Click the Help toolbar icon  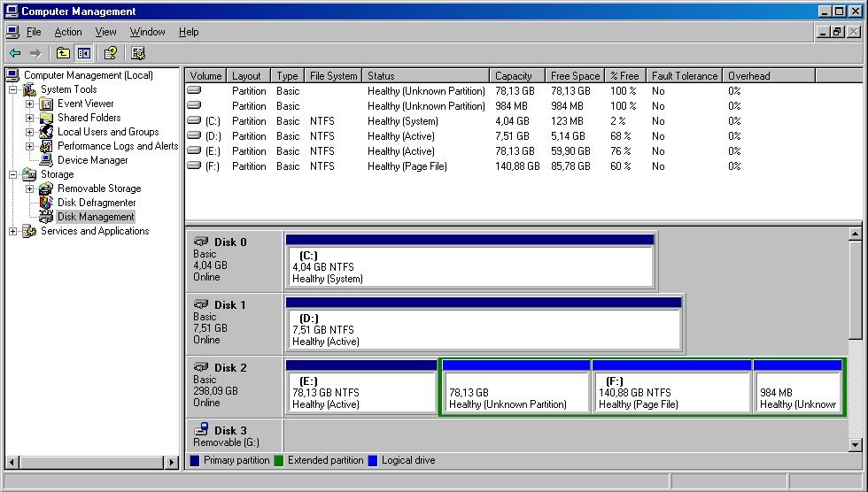tap(110, 53)
